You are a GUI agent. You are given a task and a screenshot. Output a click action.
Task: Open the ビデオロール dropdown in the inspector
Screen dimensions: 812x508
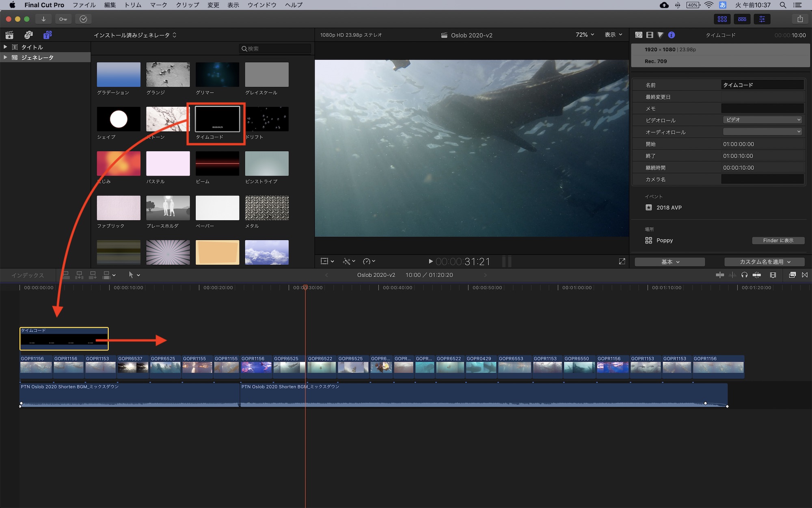762,120
